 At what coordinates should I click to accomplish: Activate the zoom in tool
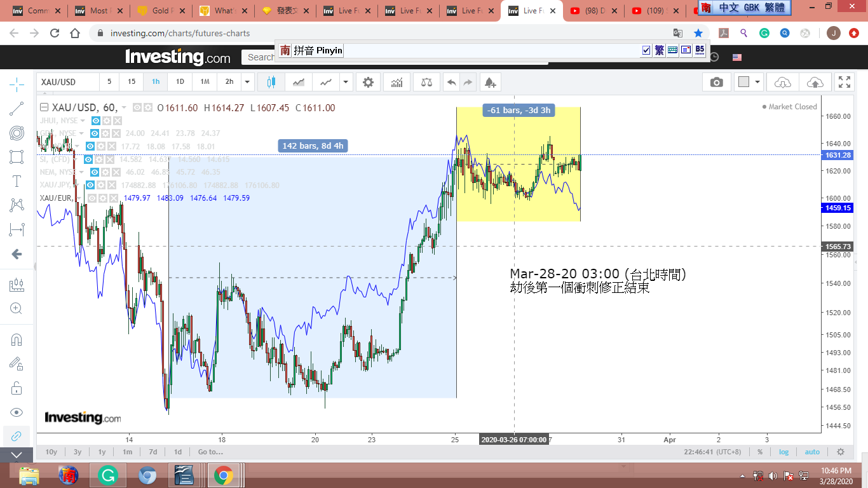tap(17, 309)
